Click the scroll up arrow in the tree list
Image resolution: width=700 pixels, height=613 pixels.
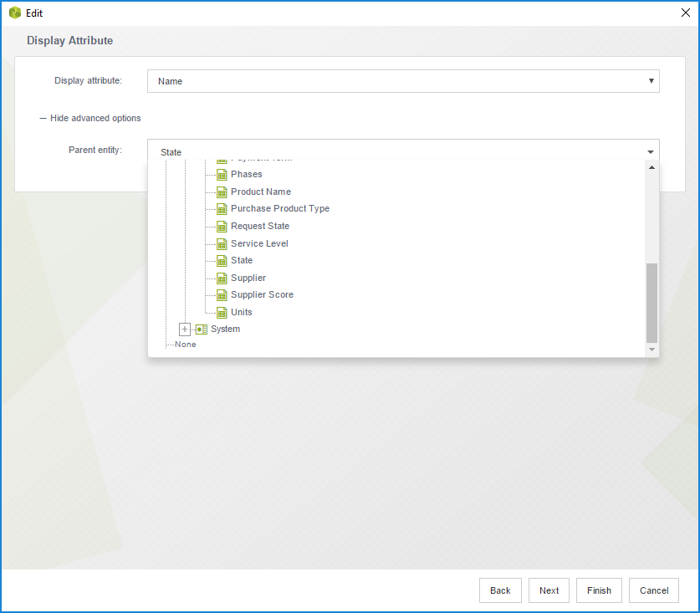(x=651, y=167)
